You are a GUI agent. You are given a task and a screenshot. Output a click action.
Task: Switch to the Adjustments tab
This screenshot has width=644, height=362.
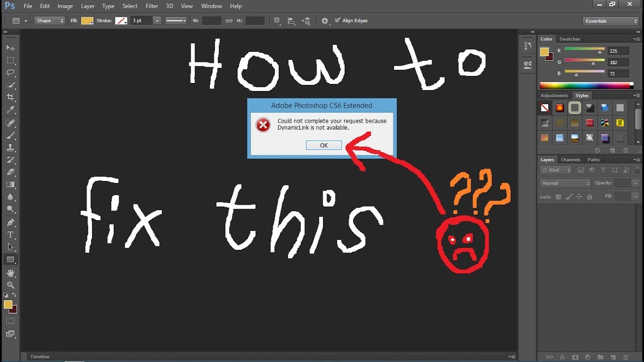554,96
